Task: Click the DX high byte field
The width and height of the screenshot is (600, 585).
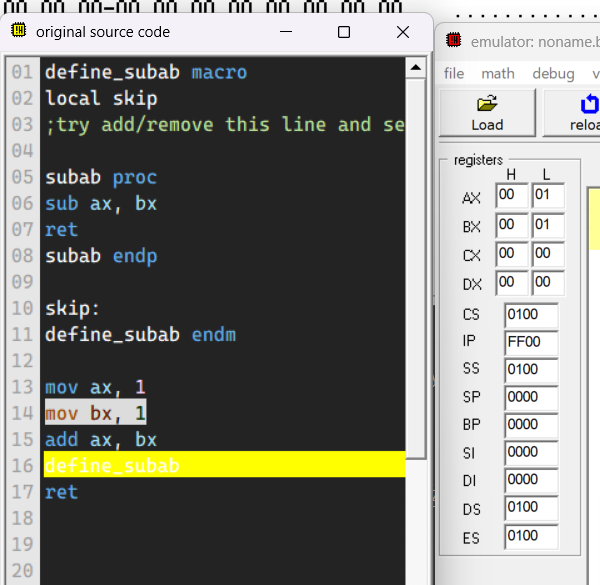Action: 512,283
